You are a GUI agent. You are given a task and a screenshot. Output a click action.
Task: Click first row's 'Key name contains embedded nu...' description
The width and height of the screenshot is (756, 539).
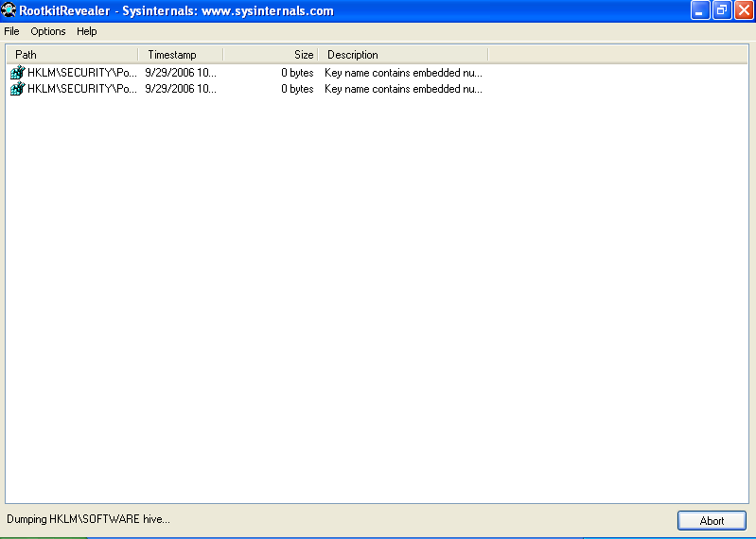pos(403,73)
